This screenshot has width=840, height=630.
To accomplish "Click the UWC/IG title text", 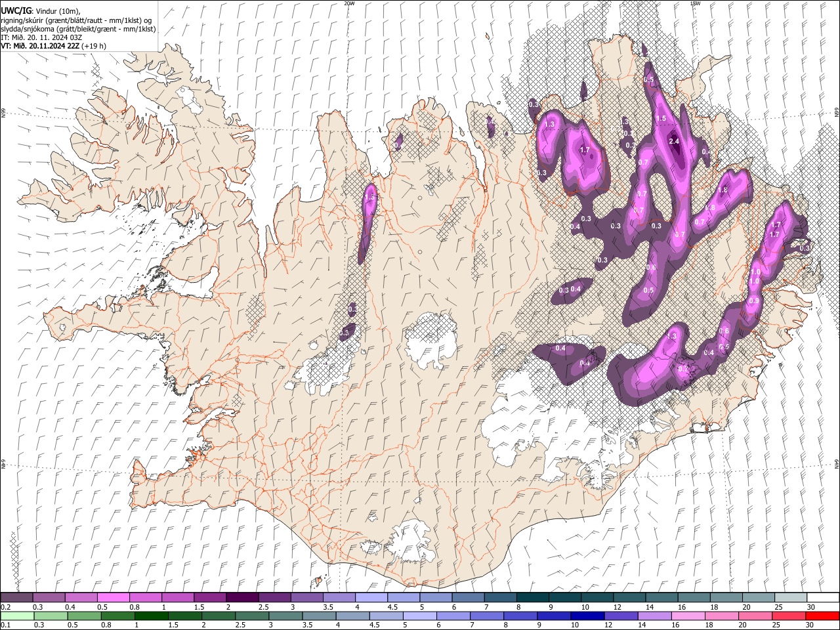I will (16, 12).
